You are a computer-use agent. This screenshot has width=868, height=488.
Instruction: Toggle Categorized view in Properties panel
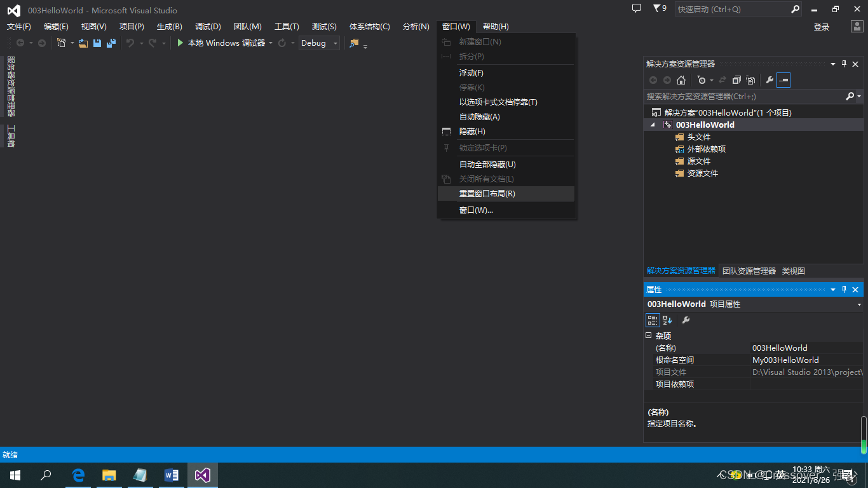(653, 320)
